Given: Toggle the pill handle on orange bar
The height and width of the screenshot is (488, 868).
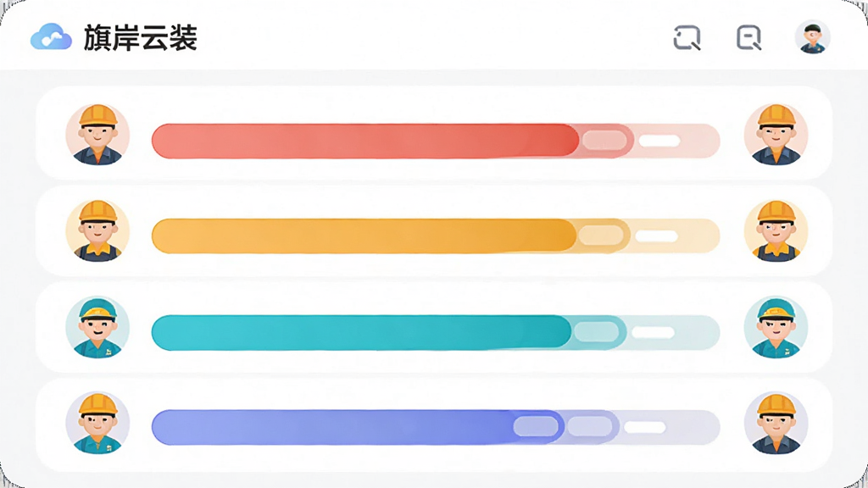Looking at the screenshot, I should [x=601, y=236].
